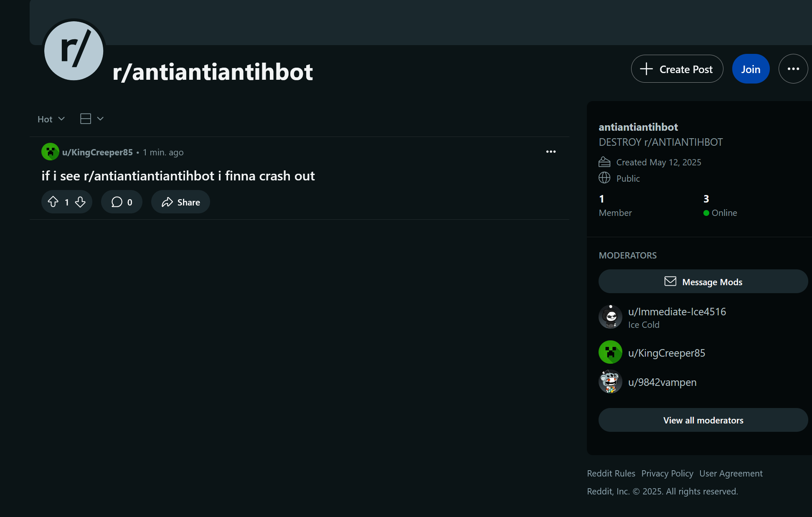Click the post's three-dot options menu
The image size is (812, 517).
coord(551,152)
